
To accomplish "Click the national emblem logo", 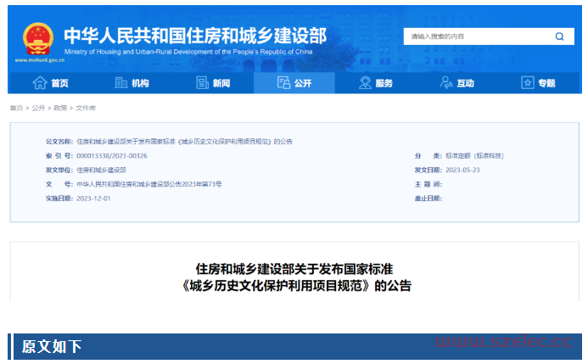I will pyautogui.click(x=38, y=39).
